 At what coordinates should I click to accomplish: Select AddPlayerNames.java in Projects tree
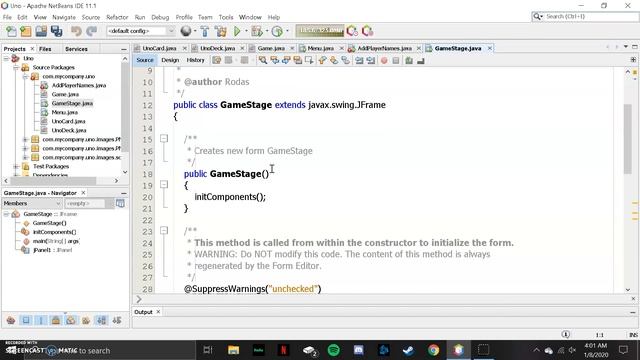click(x=79, y=85)
